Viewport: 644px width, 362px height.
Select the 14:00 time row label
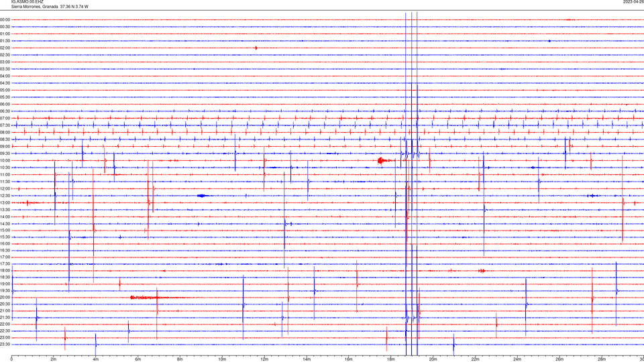(x=5, y=217)
